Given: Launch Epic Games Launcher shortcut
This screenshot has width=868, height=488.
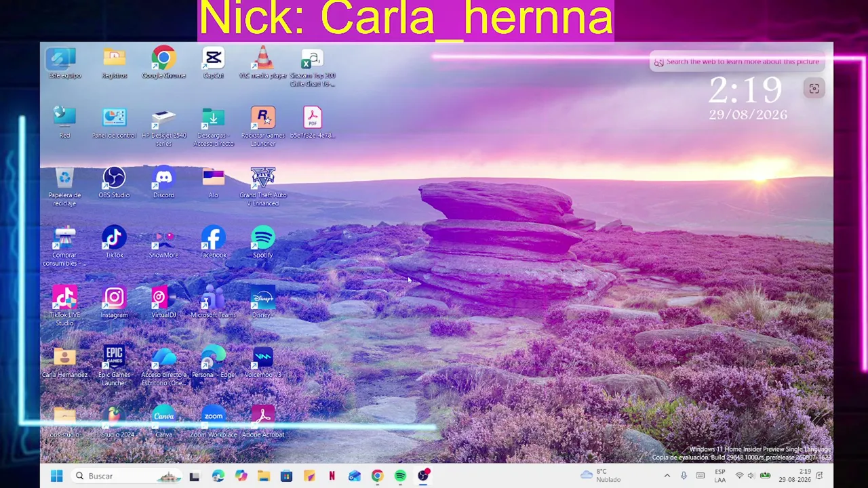Looking at the screenshot, I should pyautogui.click(x=114, y=366).
